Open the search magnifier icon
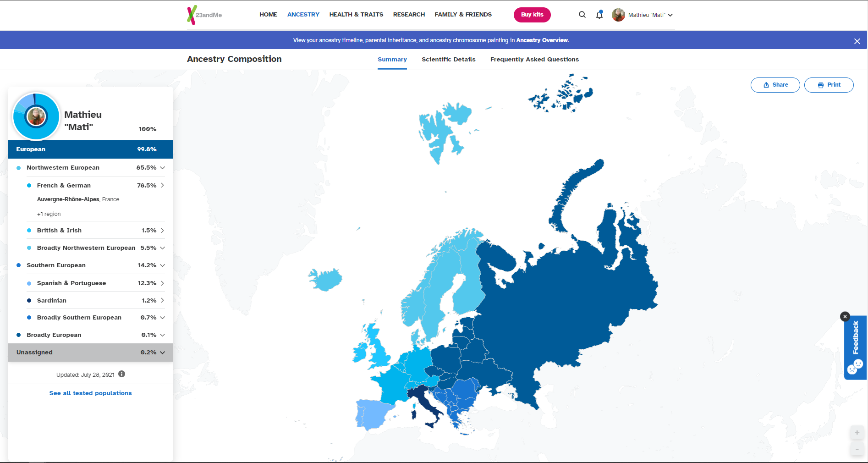This screenshot has height=463, width=868. pyautogui.click(x=582, y=15)
